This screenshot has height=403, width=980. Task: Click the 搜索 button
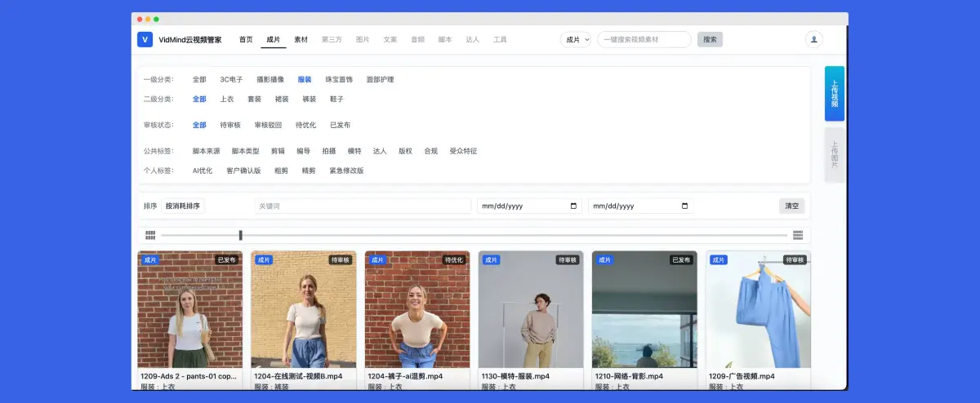[x=710, y=39]
